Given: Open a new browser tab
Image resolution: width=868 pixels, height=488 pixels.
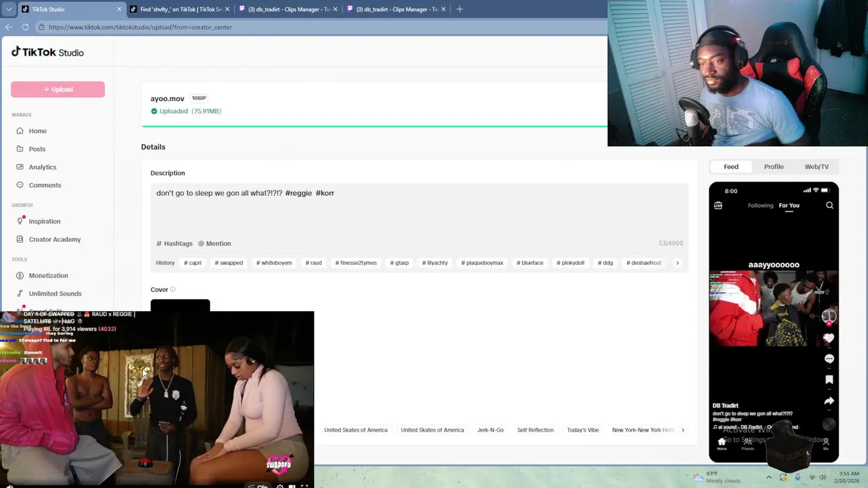Looking at the screenshot, I should pyautogui.click(x=459, y=9).
